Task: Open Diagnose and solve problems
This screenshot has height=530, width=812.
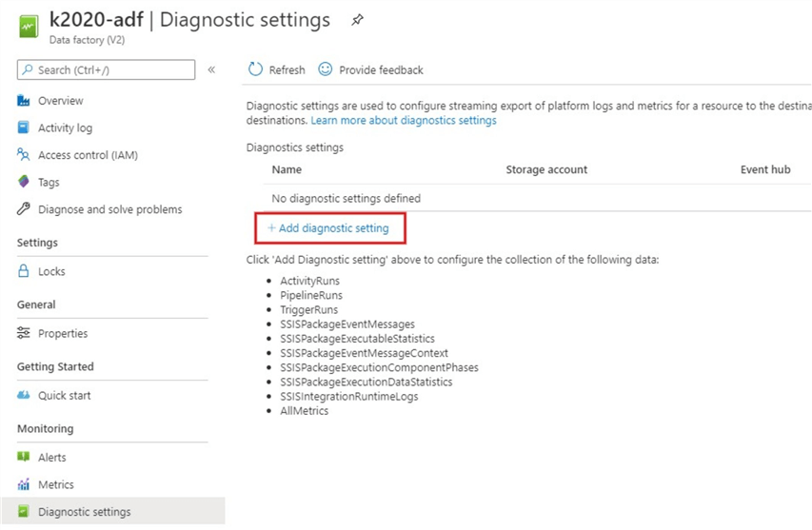Action: (110, 209)
